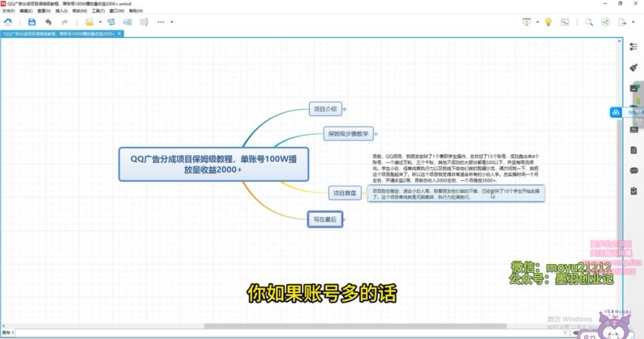Open the Format paintbrush panel in the sidebar
Screen dimensions: 644x339
(634, 67)
